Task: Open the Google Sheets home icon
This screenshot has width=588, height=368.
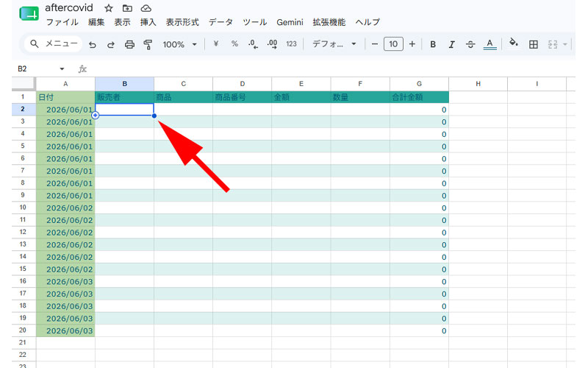Action: (x=29, y=14)
